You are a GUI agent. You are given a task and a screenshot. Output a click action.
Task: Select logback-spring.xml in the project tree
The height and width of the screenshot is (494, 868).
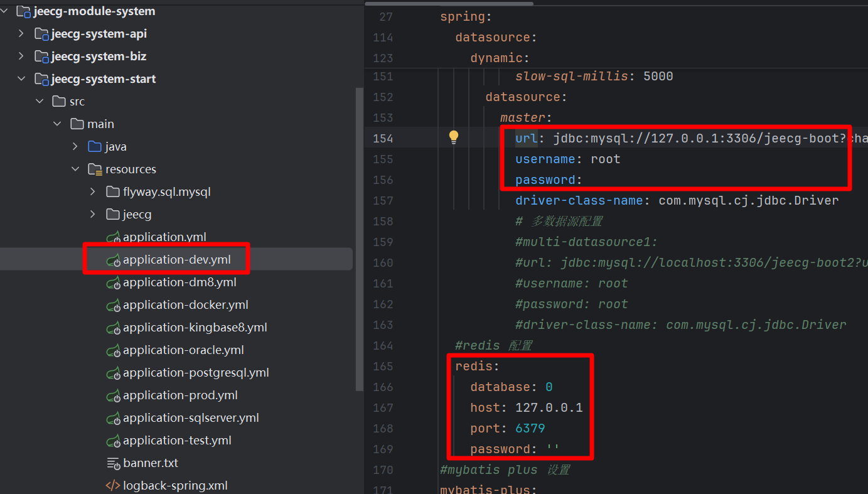pyautogui.click(x=175, y=486)
